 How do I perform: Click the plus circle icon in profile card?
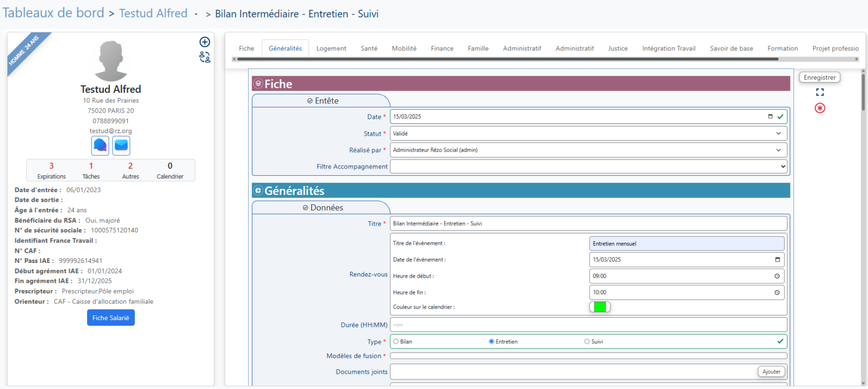205,42
